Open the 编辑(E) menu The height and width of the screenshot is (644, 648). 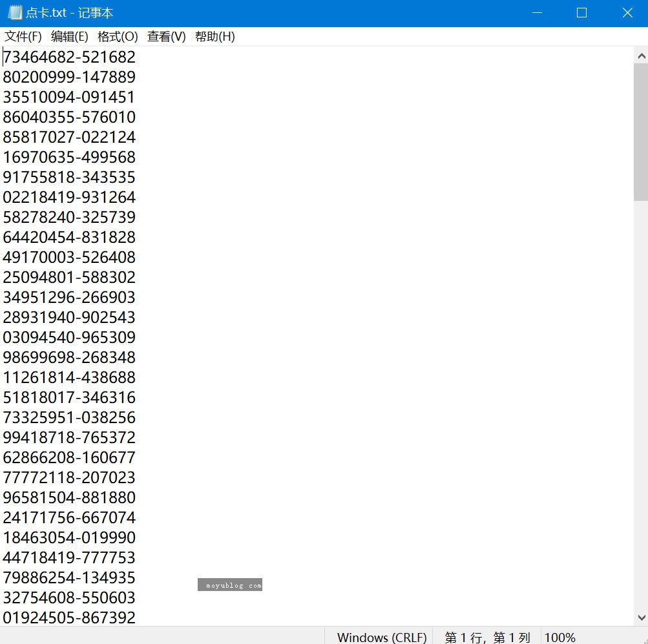pos(70,37)
